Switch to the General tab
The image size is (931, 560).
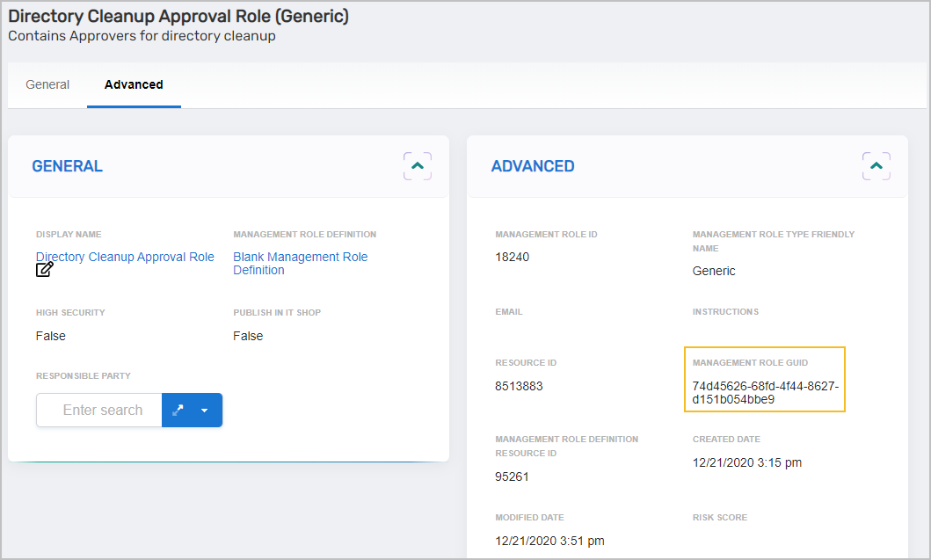pos(47,85)
